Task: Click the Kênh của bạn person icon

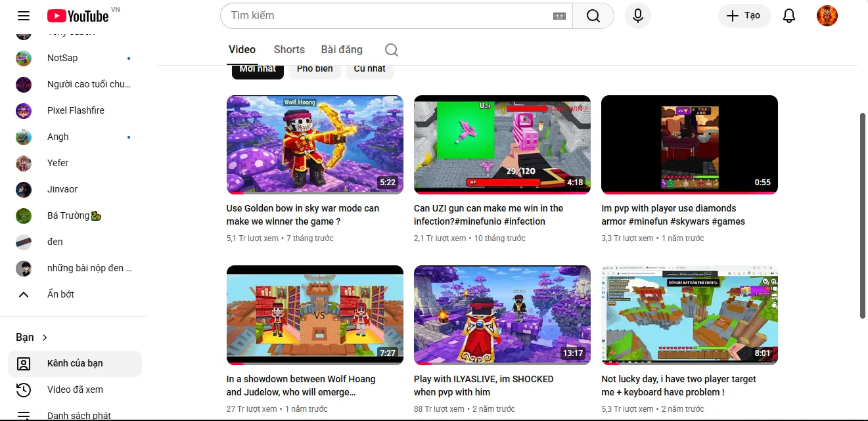Action: tap(24, 363)
